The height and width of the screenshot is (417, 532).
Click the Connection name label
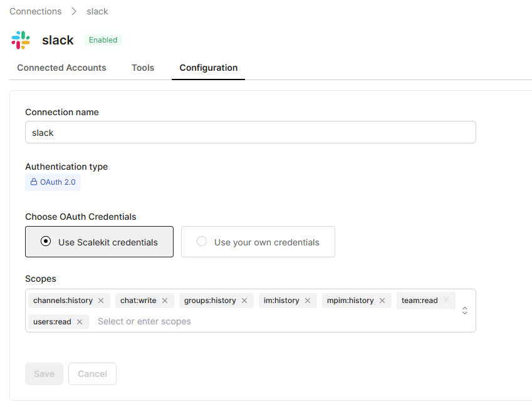pyautogui.click(x=62, y=112)
